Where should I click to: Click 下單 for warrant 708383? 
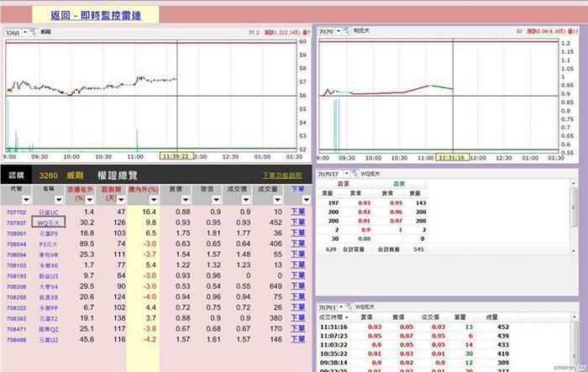point(298,318)
